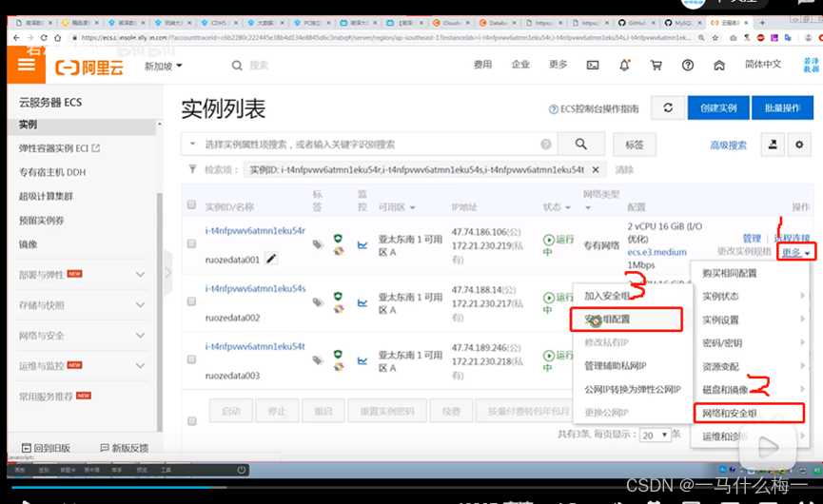The height and width of the screenshot is (504, 823).
Task: Select checkbox for ruozedata002 row
Action: coord(191,301)
